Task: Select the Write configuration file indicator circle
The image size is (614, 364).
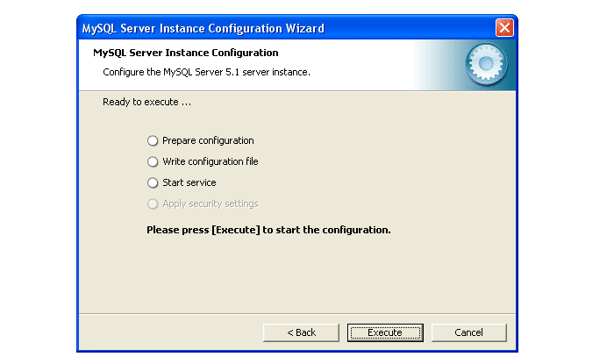Action: pyautogui.click(x=153, y=161)
